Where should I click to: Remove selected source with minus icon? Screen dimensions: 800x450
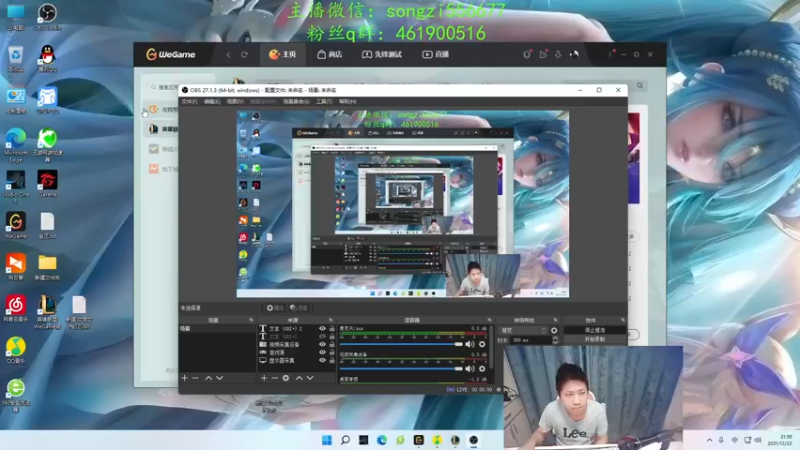(x=274, y=378)
